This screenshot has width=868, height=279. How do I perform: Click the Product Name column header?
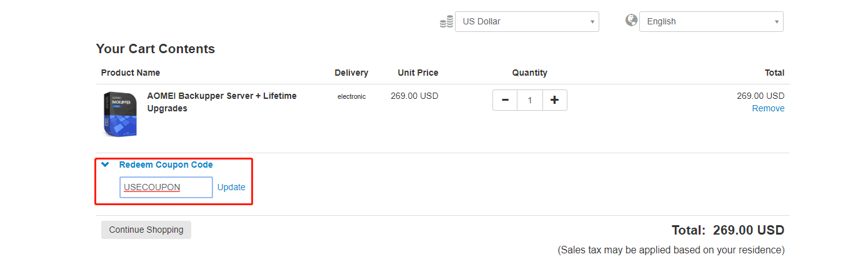[131, 73]
